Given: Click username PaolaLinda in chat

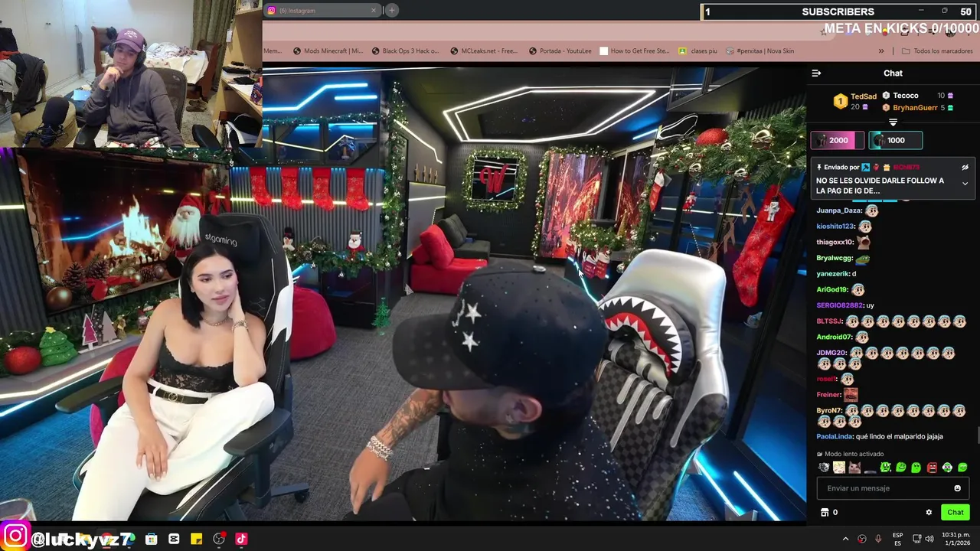Looking at the screenshot, I should pyautogui.click(x=835, y=436).
